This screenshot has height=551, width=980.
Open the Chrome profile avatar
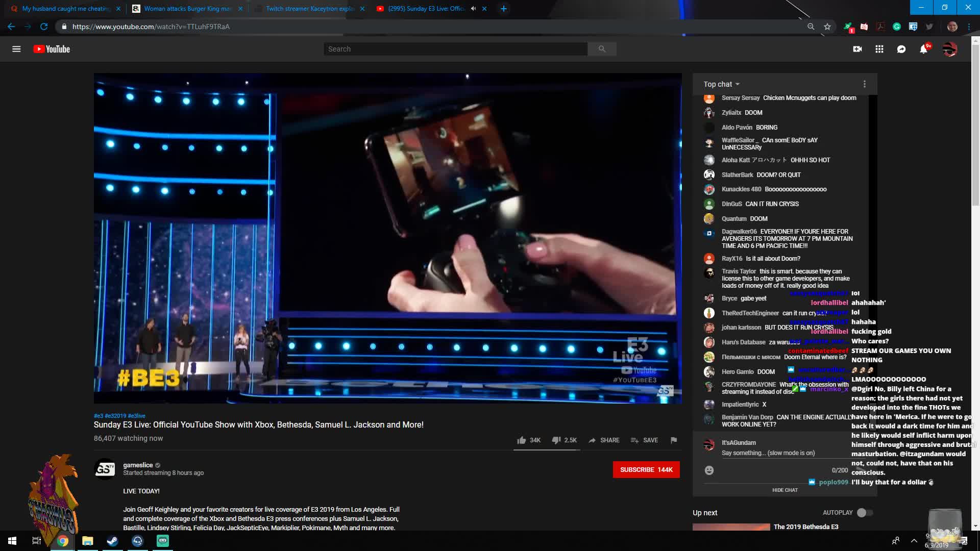click(952, 27)
